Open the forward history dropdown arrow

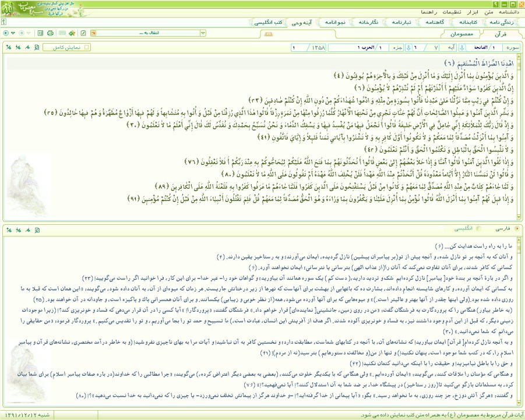[29, 33]
